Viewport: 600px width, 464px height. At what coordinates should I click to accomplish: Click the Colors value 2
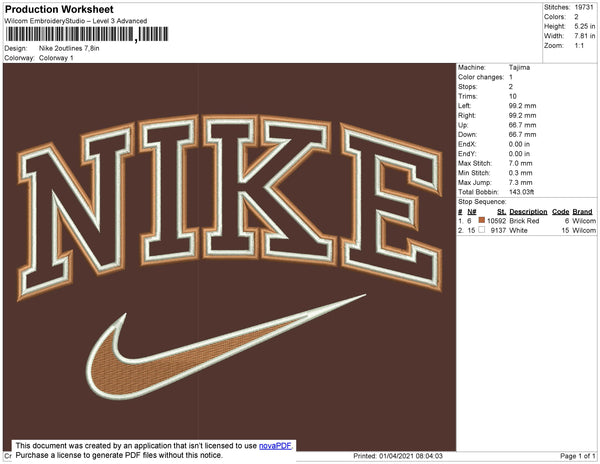tap(576, 17)
